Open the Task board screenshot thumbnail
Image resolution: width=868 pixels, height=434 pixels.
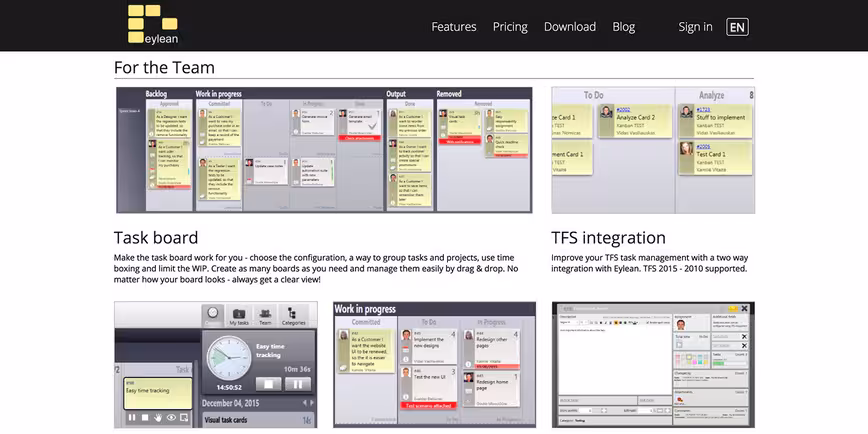(x=324, y=149)
